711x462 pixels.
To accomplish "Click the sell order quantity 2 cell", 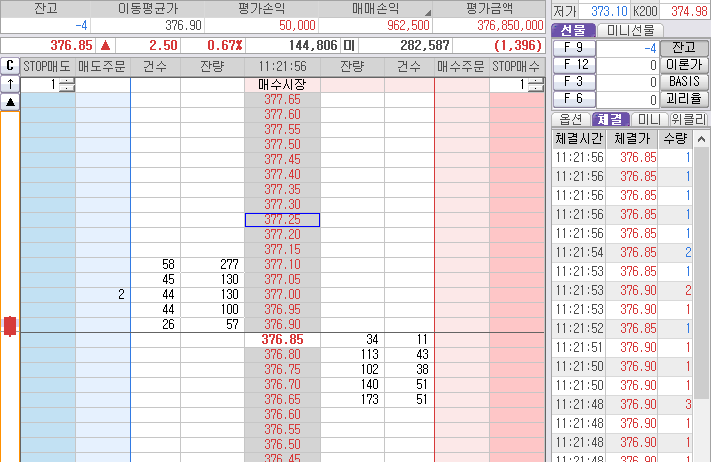I will click(x=103, y=295).
